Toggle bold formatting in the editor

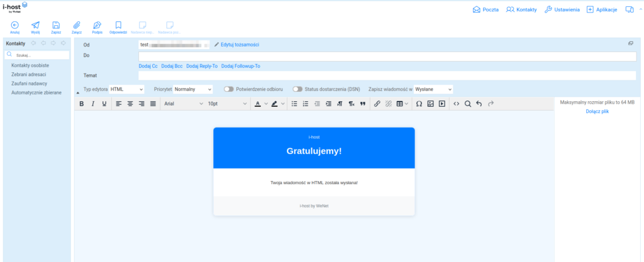pyautogui.click(x=81, y=104)
